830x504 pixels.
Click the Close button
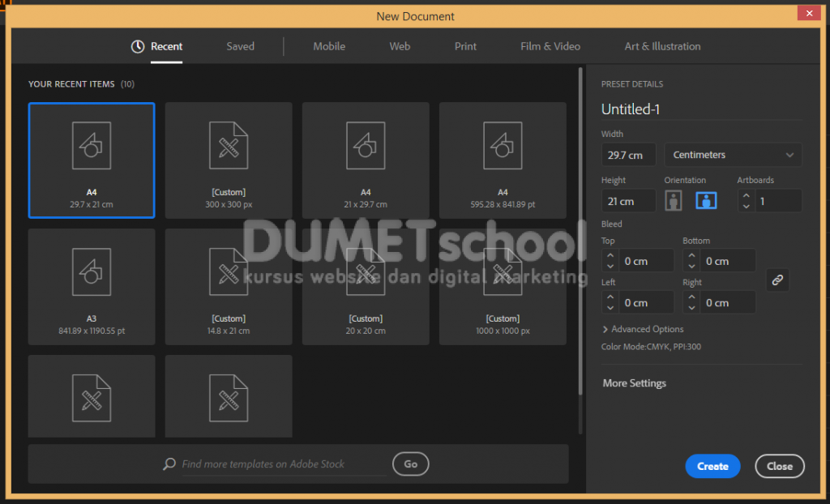780,467
